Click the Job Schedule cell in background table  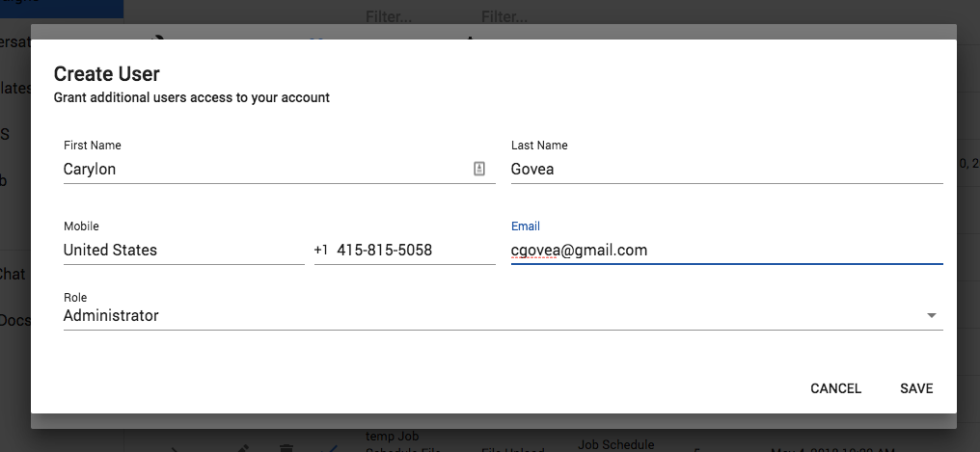tap(615, 444)
